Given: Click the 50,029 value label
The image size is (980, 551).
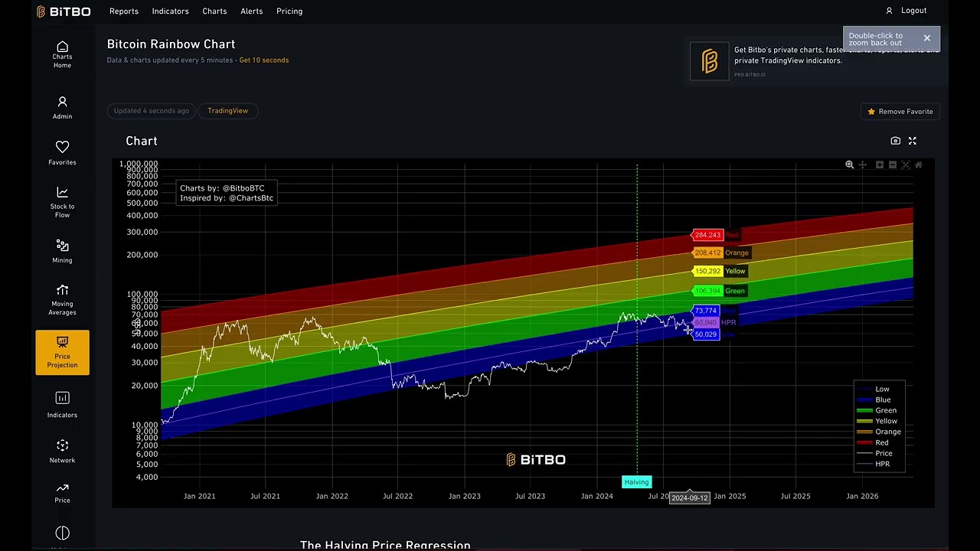Looking at the screenshot, I should coord(705,334).
